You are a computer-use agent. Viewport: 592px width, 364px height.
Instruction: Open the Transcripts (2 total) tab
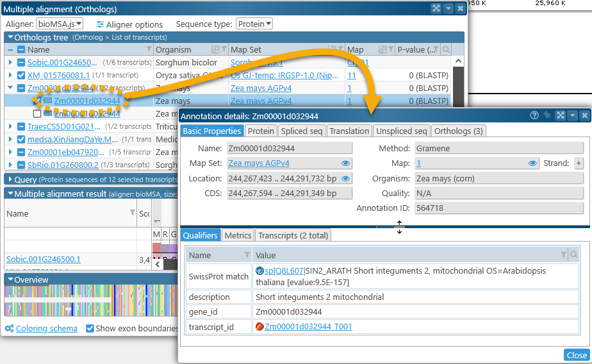(x=293, y=235)
